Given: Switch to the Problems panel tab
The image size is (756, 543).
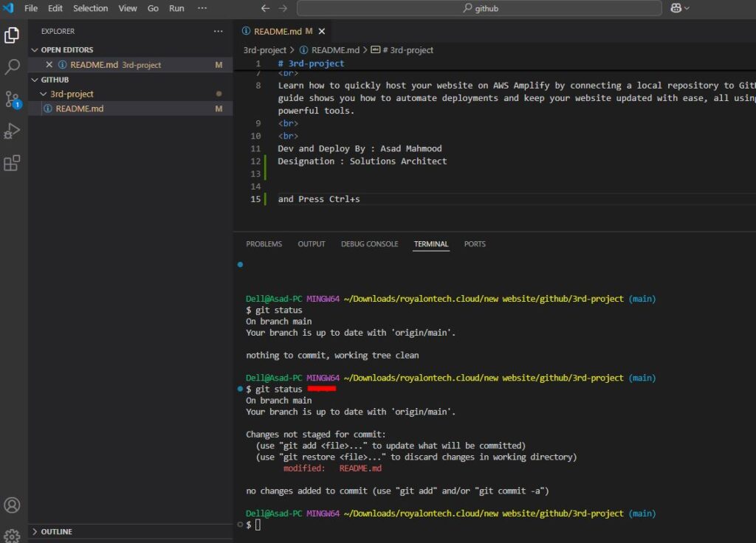Looking at the screenshot, I should tap(264, 243).
